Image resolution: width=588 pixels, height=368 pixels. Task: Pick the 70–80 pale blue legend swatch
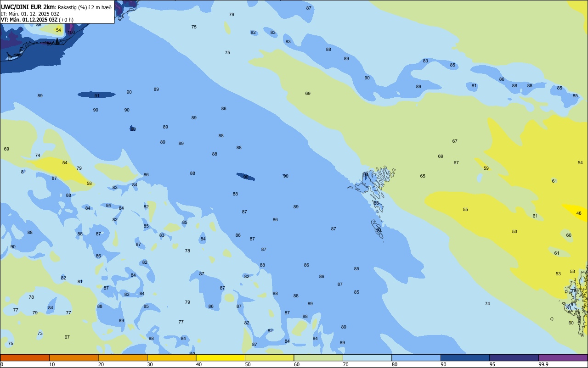pos(367,357)
